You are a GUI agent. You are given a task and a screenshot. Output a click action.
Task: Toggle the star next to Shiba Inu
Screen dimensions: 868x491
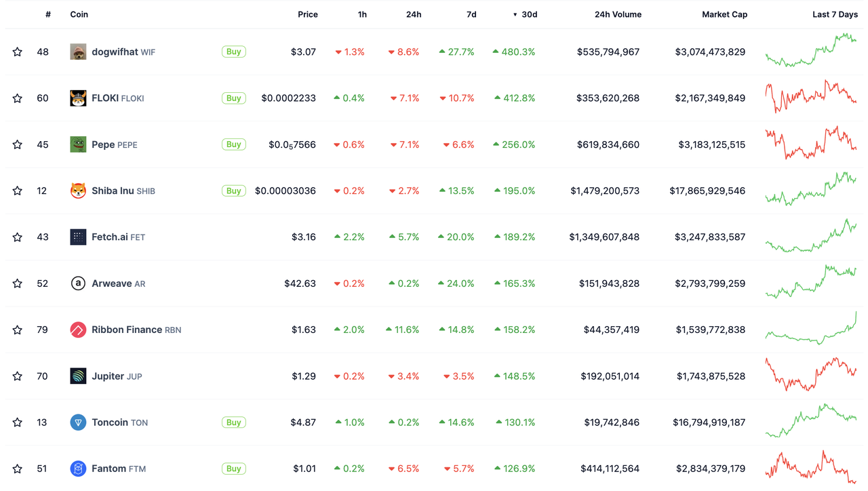point(17,191)
